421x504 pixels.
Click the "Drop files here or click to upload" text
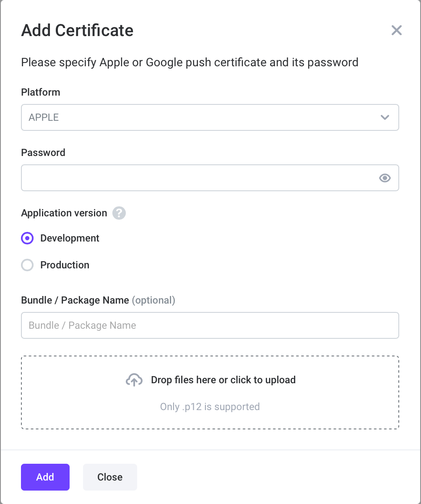click(x=223, y=380)
